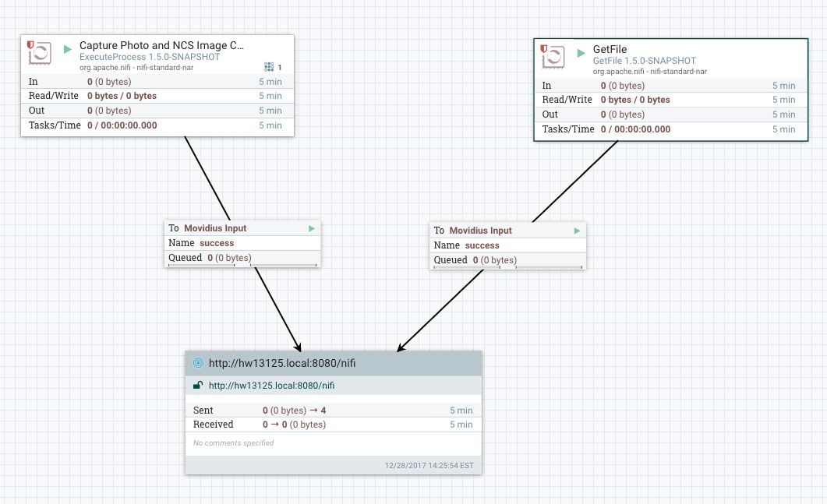Viewport: 827px width, 504px height.
Task: Click green arrow icon on left Movidius Input label
Action: point(311,228)
